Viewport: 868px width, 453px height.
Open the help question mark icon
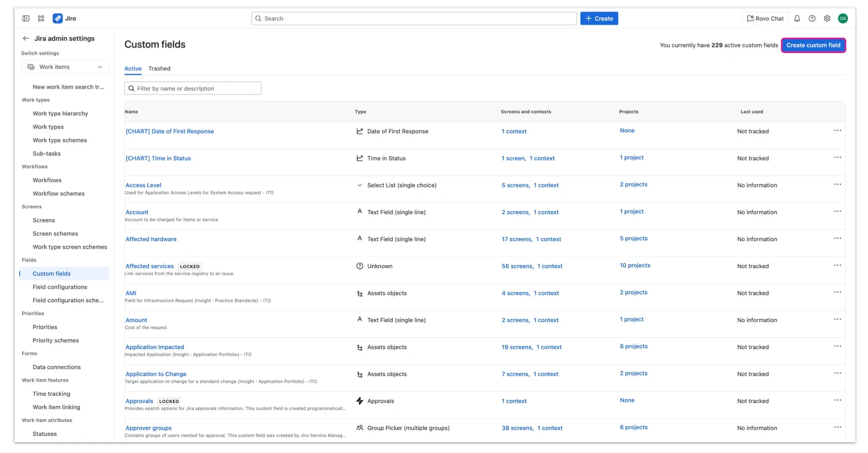(x=812, y=19)
